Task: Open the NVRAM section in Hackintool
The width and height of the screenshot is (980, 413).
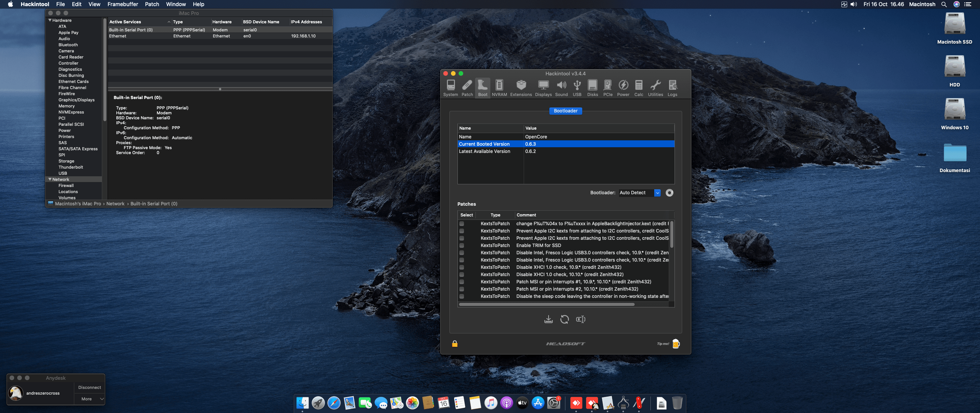Action: click(x=499, y=88)
